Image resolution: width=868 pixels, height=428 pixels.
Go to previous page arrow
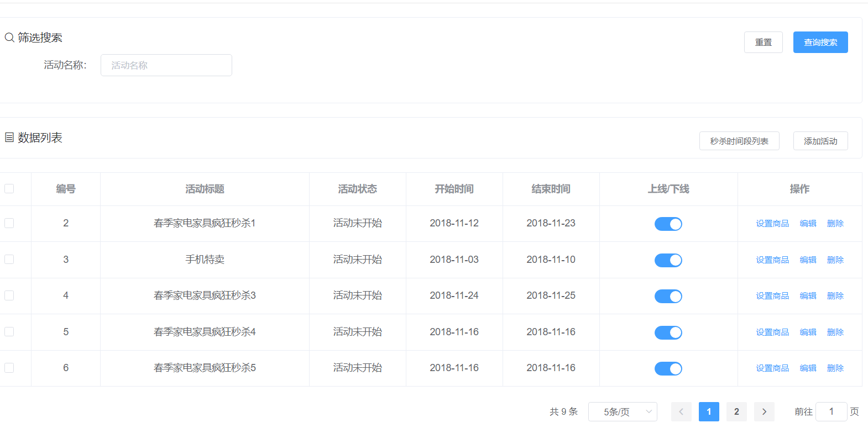click(681, 411)
